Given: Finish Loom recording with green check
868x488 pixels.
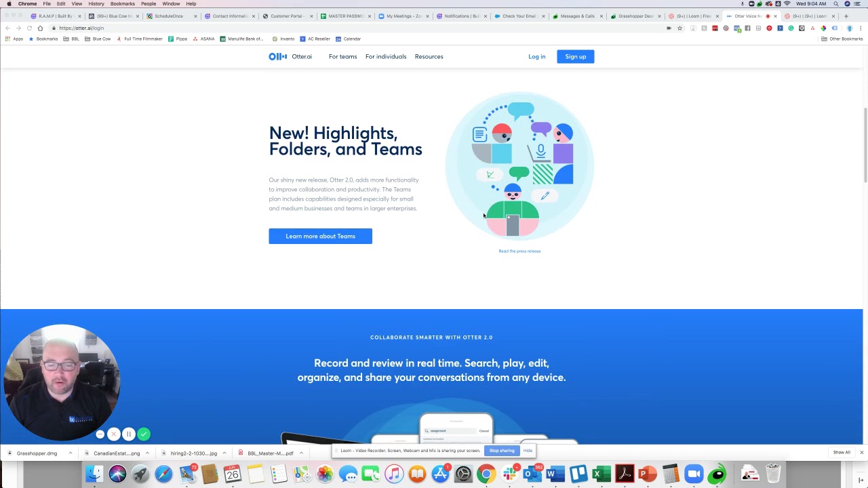Looking at the screenshot, I should (x=144, y=434).
